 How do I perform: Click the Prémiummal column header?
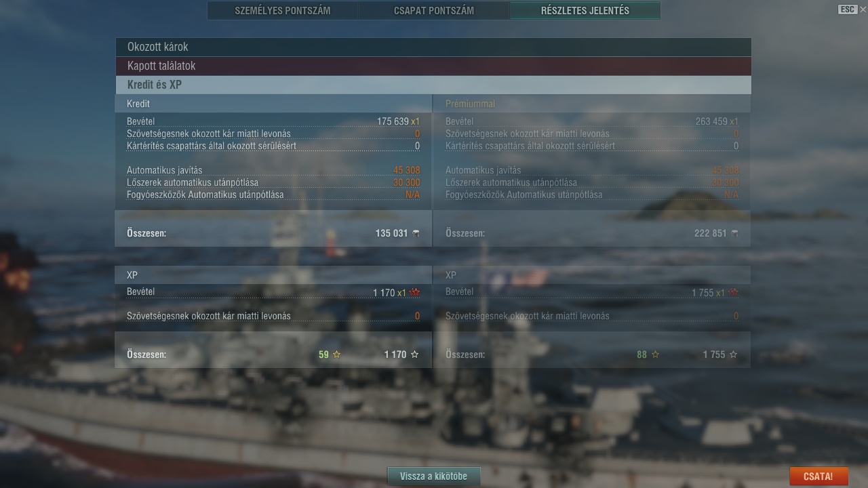tap(471, 104)
